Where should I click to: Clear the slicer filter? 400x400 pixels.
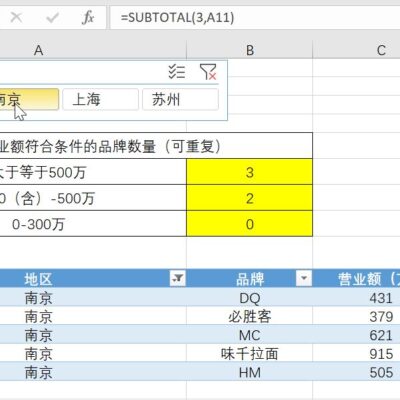[x=208, y=72]
